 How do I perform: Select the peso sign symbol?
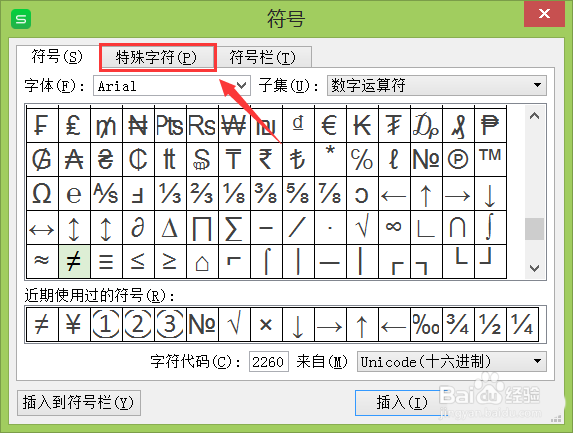(490, 125)
